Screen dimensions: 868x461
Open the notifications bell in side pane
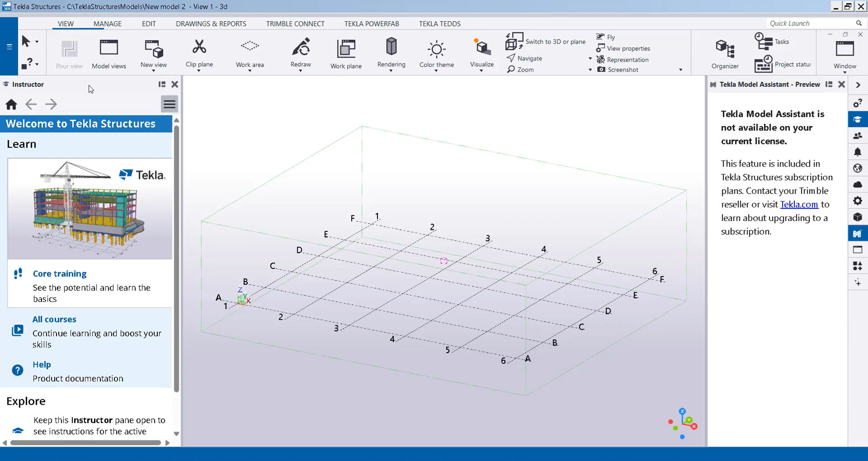click(857, 152)
